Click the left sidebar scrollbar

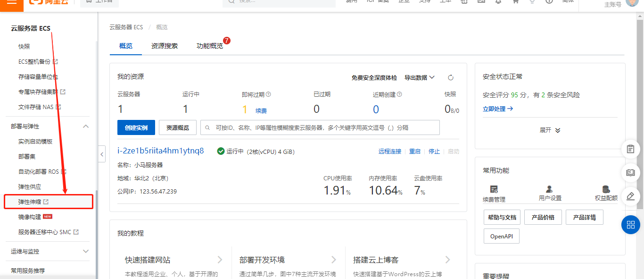[97, 234]
